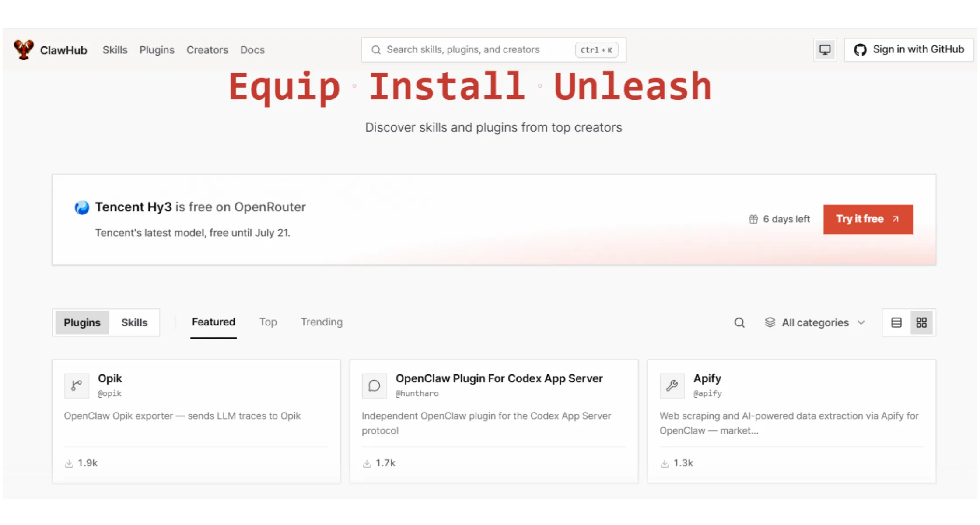Open Docs in the top navigation
This screenshot has height=525, width=980.
point(252,50)
